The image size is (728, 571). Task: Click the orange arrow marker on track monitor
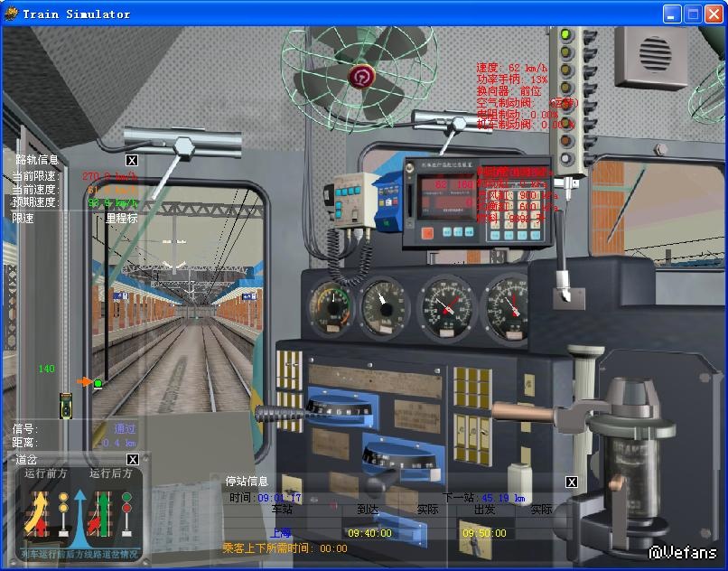click(x=85, y=382)
